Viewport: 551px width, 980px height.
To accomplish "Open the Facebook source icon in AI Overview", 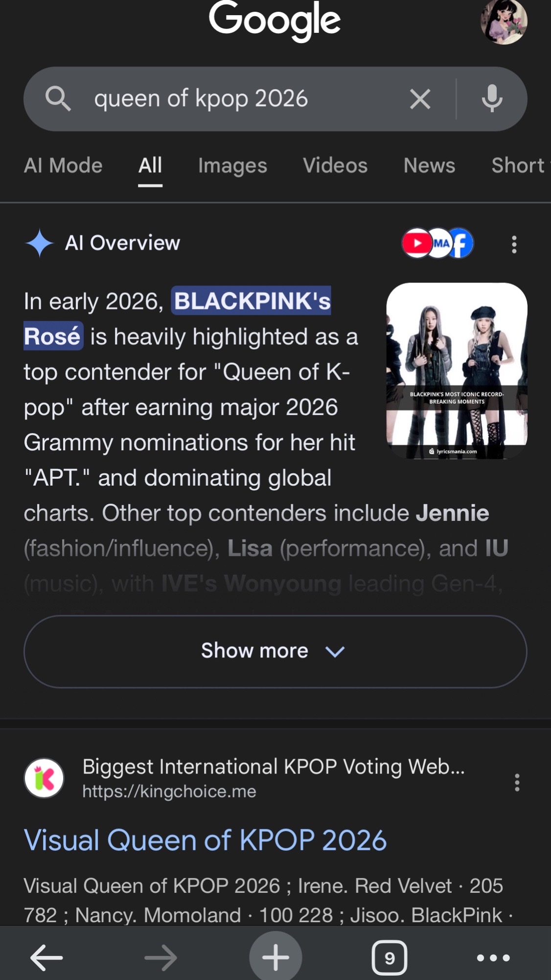I will click(460, 243).
